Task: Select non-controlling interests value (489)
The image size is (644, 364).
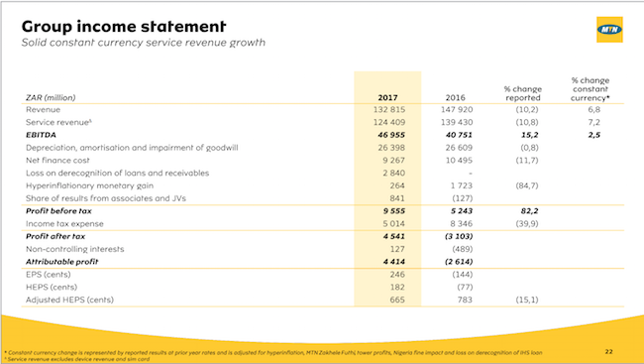Action: (463, 249)
